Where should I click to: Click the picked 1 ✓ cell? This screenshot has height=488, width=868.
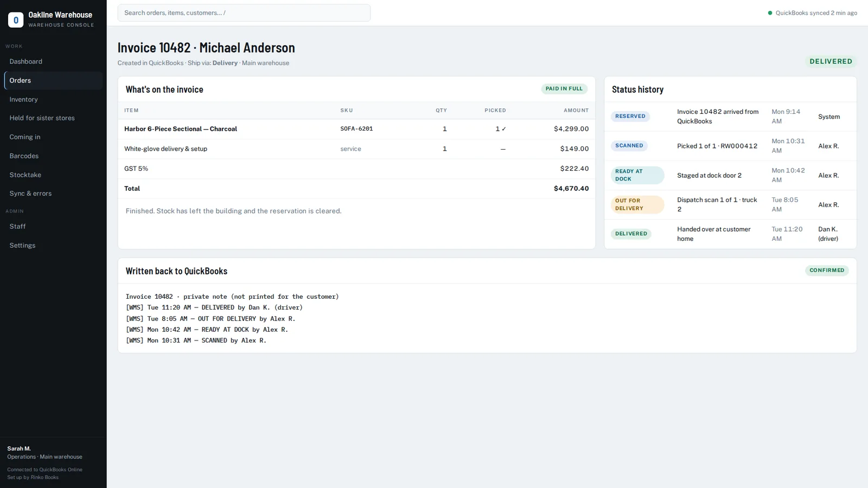[501, 129]
